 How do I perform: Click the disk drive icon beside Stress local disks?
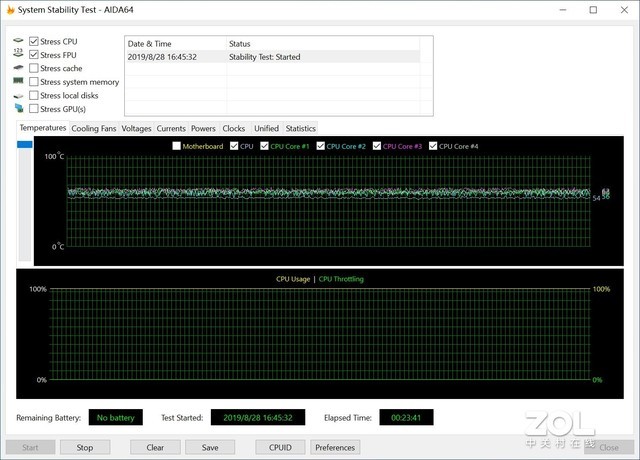18,96
